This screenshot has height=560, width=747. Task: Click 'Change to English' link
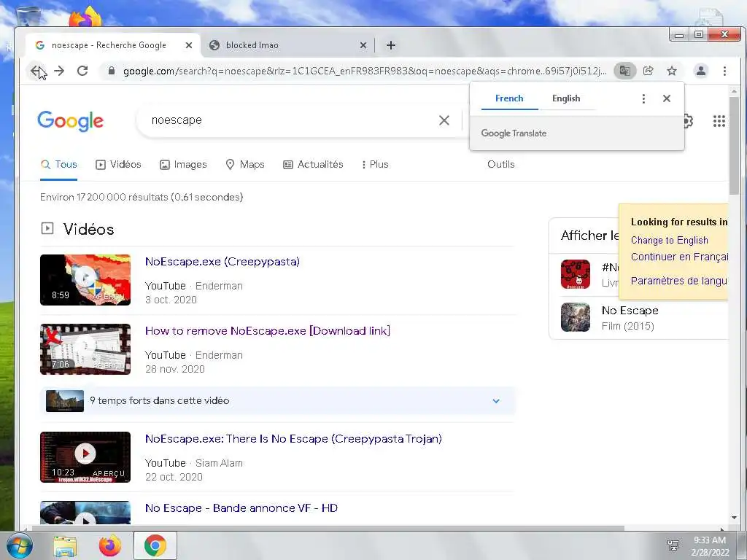coord(670,241)
